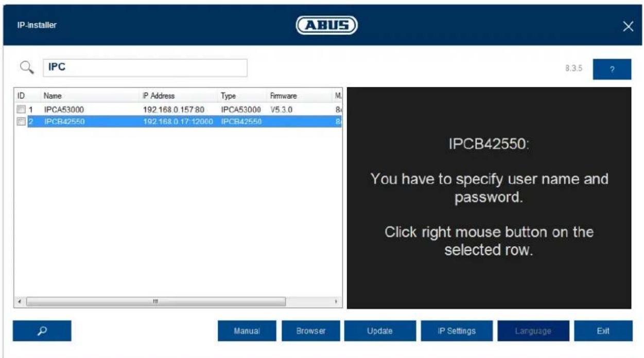The height and width of the screenshot is (358, 644).
Task: Click into the IPC search field
Action: point(145,67)
